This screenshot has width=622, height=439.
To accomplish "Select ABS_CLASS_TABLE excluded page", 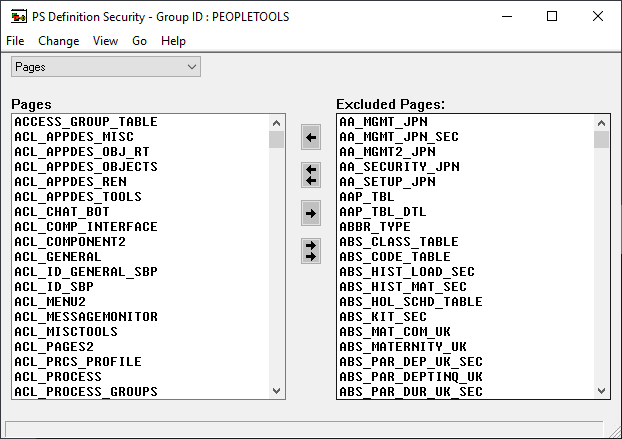I will click(x=466, y=242).
